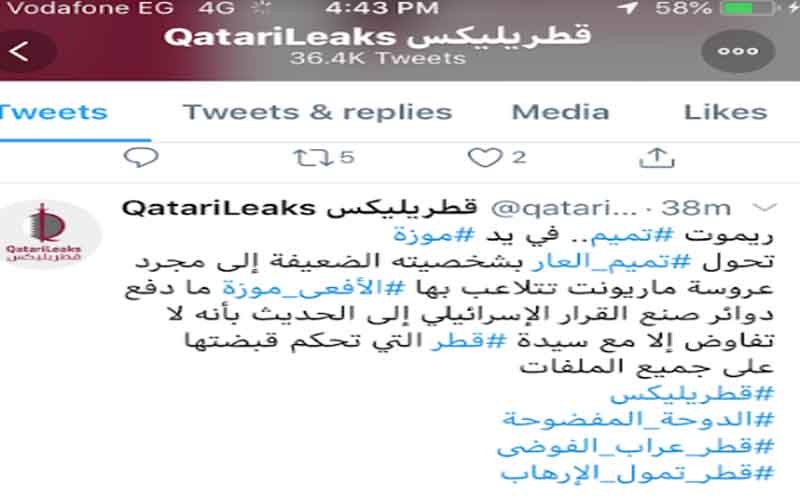Tap the QatariLeaks name in the tweet header
The height and width of the screenshot is (500, 800).
point(299,208)
